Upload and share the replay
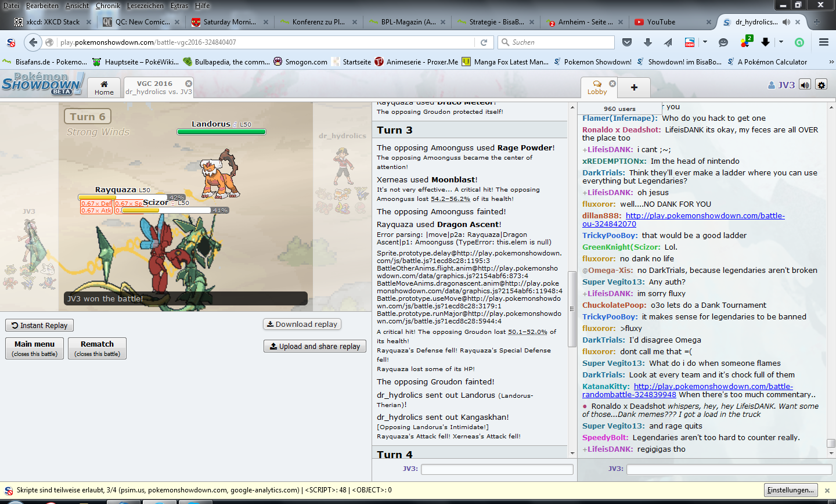Screen dimensions: 836x504 coord(315,347)
